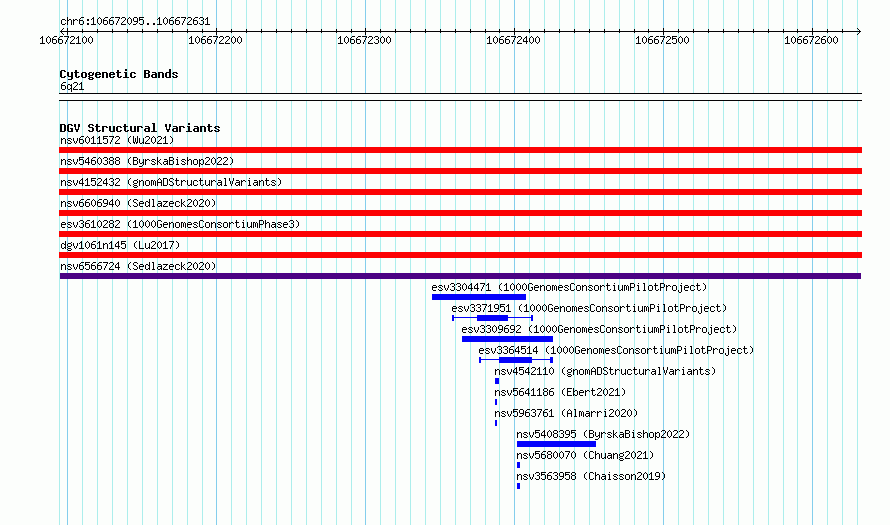This screenshot has width=890, height=525.
Task: Open nsv5460388 (ByrskaBishop2022) variant label
Action: 147,161
